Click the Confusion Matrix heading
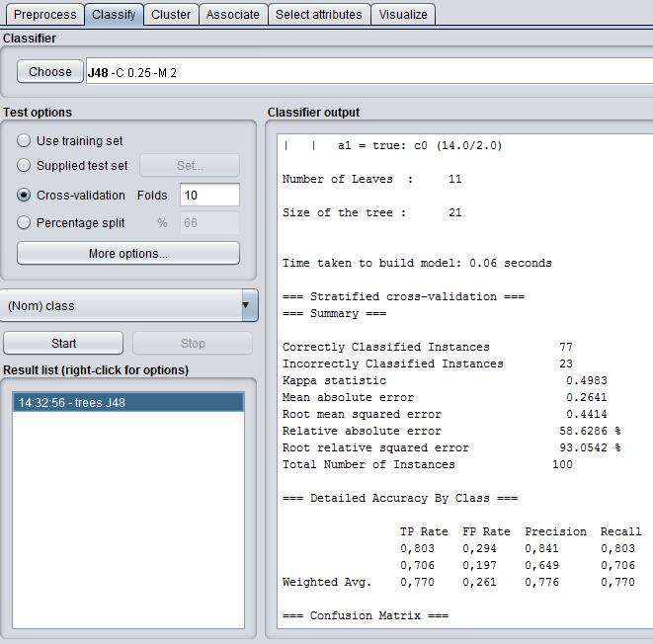 [x=366, y=615]
